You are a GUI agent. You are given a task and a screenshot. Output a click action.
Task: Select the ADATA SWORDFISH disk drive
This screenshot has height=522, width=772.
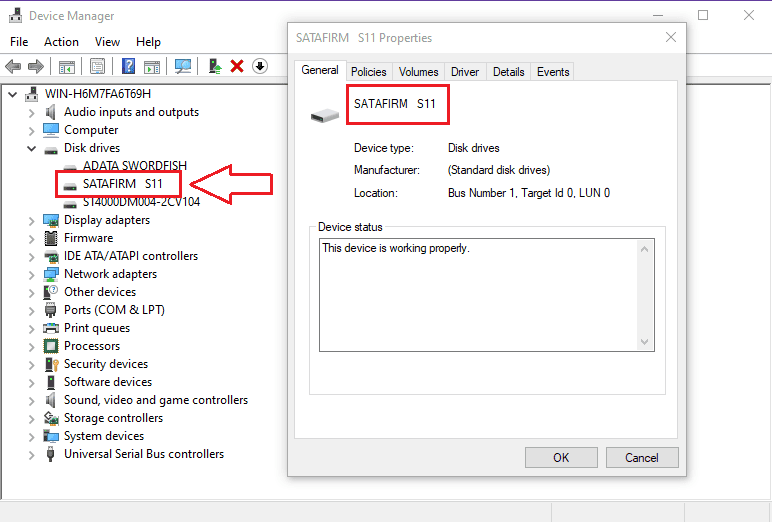pos(134,165)
